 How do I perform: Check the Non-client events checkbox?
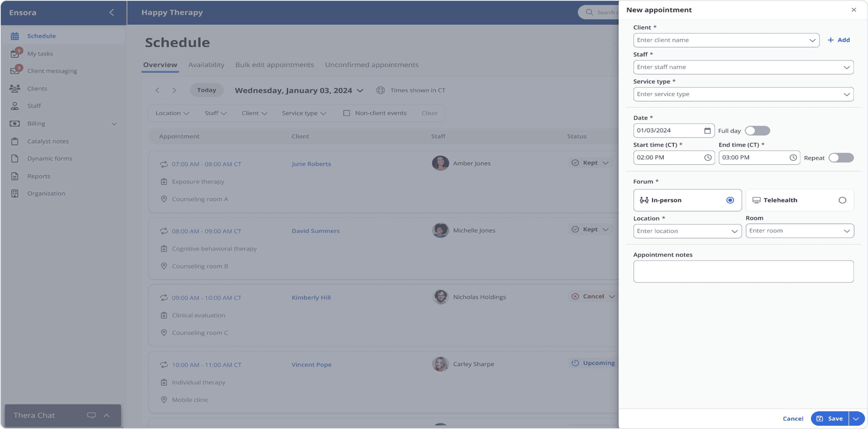click(346, 113)
